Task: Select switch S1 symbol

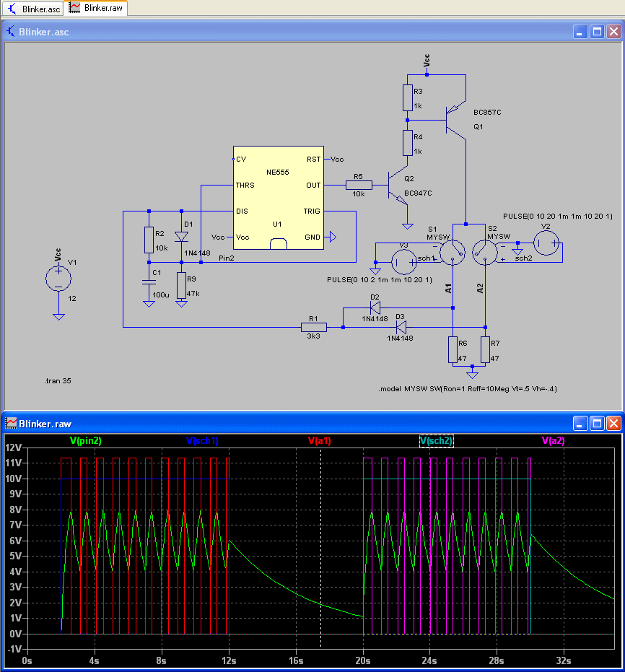Action: coord(453,253)
